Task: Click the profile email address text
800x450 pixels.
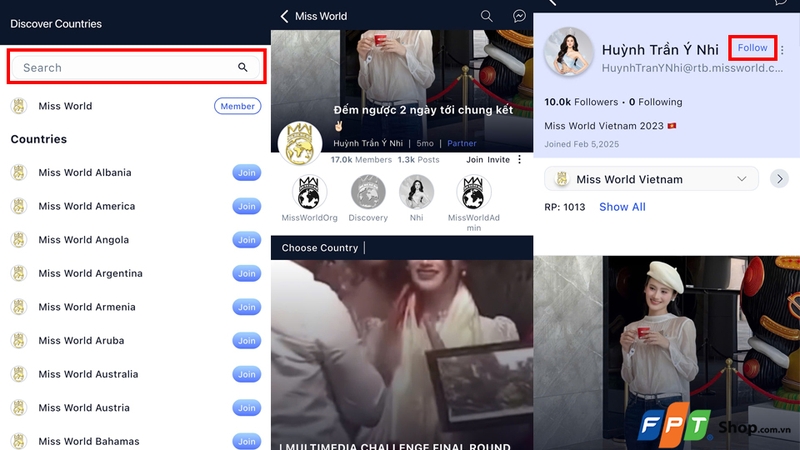Action: [x=692, y=68]
